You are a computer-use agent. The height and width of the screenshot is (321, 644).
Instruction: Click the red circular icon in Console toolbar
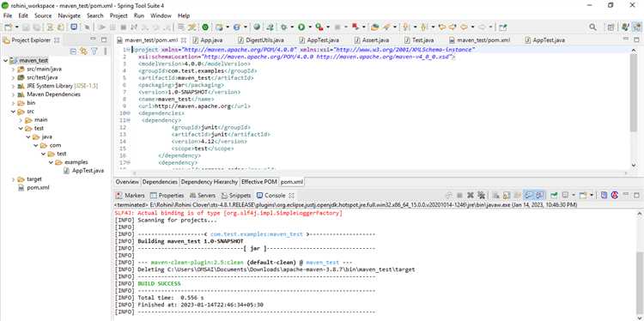pyautogui.click(x=615, y=196)
